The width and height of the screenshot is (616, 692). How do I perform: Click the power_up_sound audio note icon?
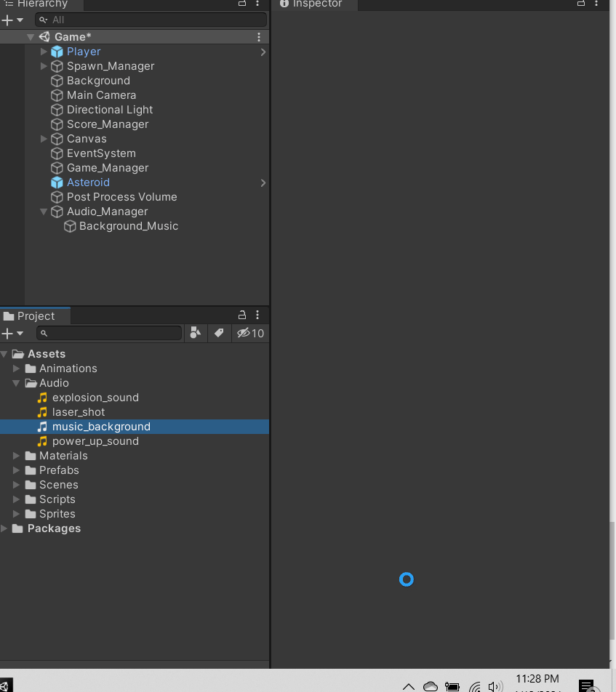click(42, 441)
